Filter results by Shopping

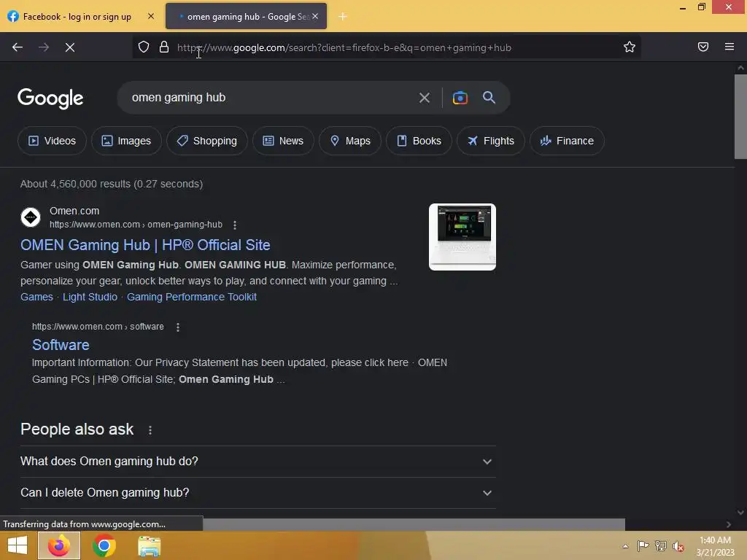tap(206, 141)
